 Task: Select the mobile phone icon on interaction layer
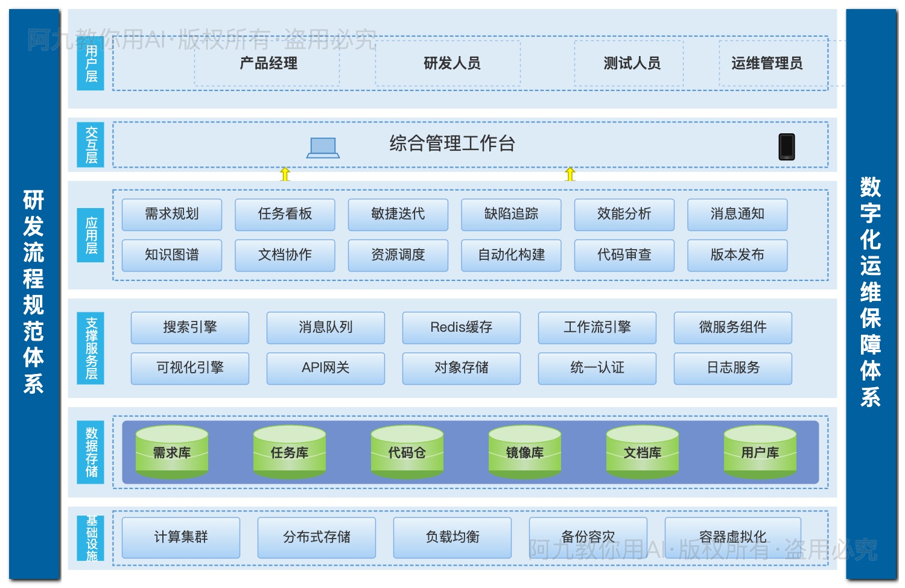786,145
